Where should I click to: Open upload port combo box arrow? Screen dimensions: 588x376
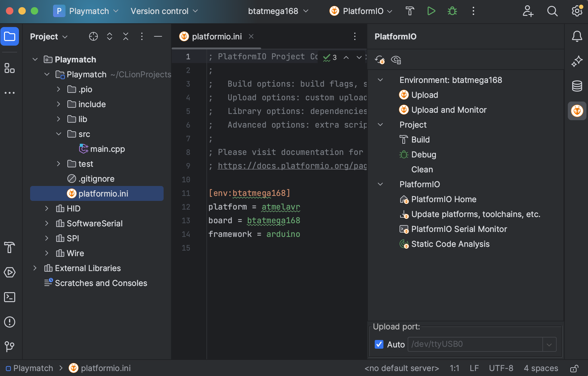tap(549, 344)
